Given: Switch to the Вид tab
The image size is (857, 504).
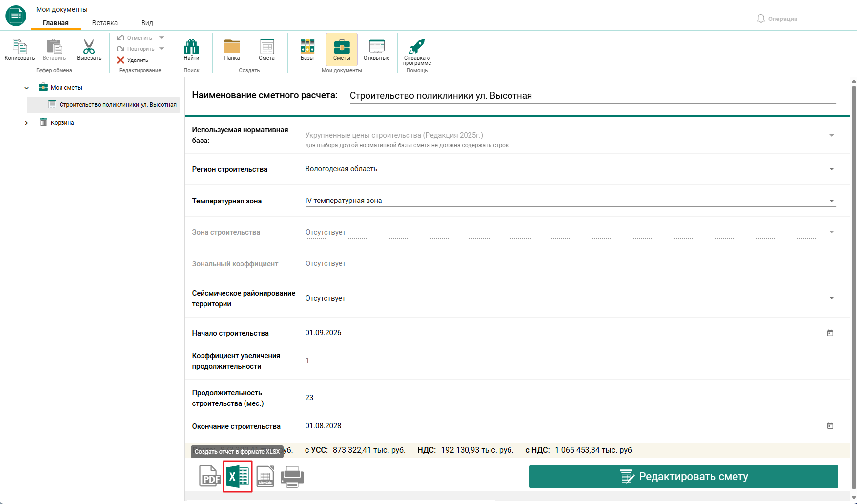Looking at the screenshot, I should (x=147, y=23).
